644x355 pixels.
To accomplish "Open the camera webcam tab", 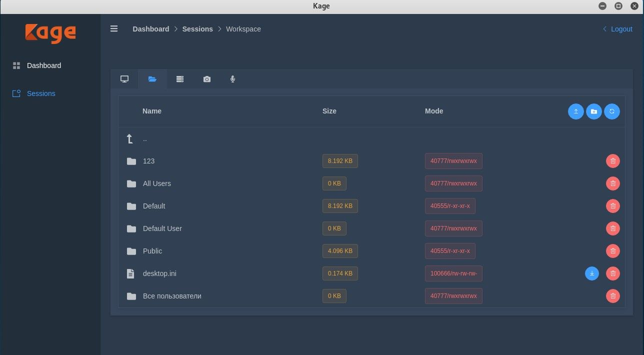I will point(207,79).
